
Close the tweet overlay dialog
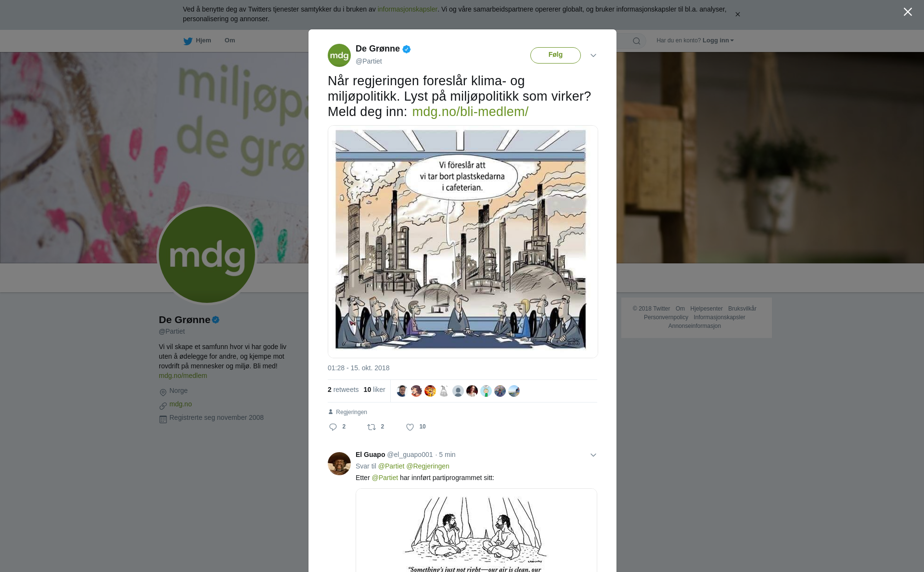coord(908,12)
